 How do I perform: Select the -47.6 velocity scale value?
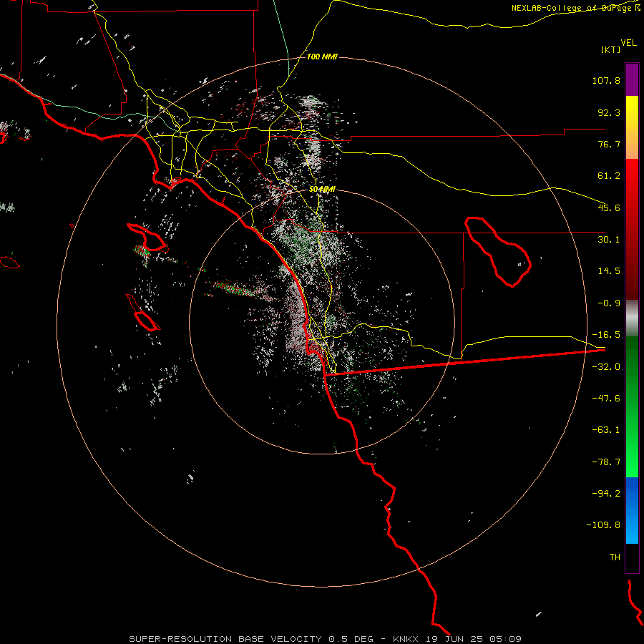(x=606, y=399)
